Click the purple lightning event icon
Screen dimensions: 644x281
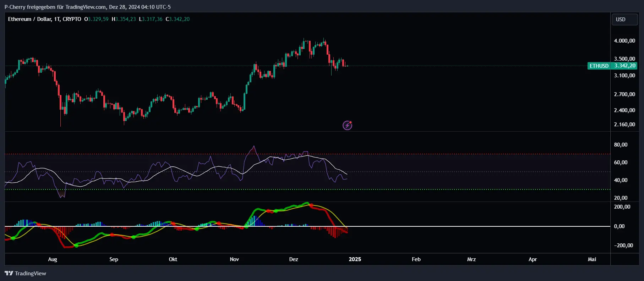(347, 125)
